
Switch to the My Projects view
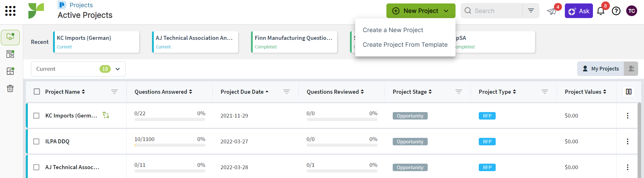click(x=601, y=69)
